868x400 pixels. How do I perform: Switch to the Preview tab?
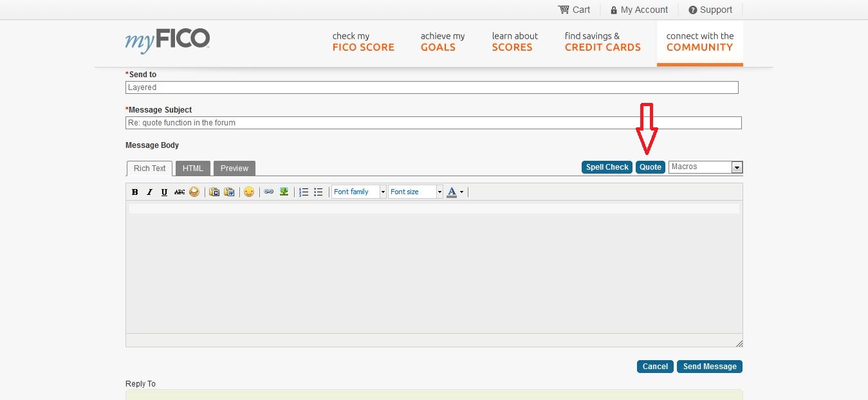coord(234,168)
